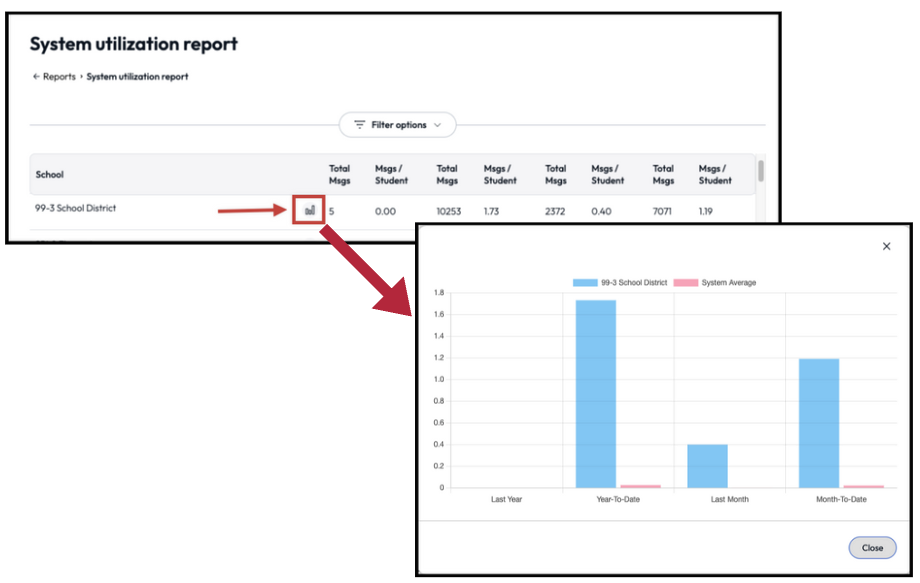Viewport: 920px width, 583px height.
Task: Click the System utilization report breadcrumb
Action: pyautogui.click(x=137, y=77)
